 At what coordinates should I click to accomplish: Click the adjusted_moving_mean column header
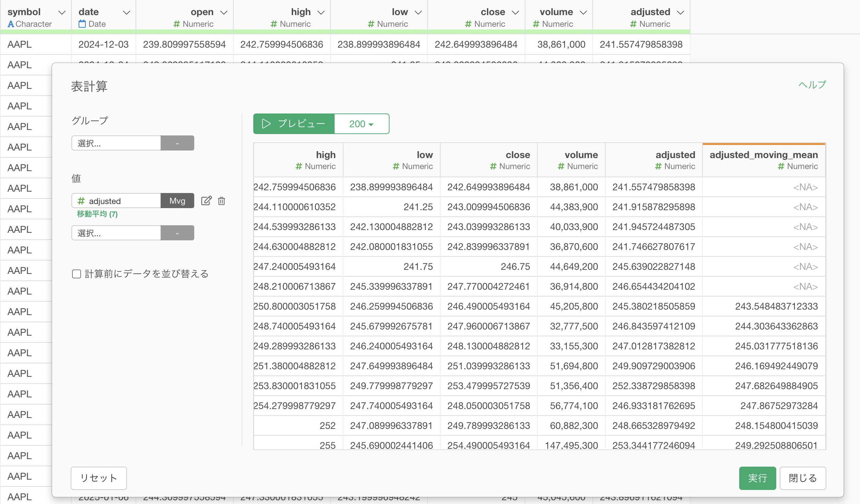763,155
